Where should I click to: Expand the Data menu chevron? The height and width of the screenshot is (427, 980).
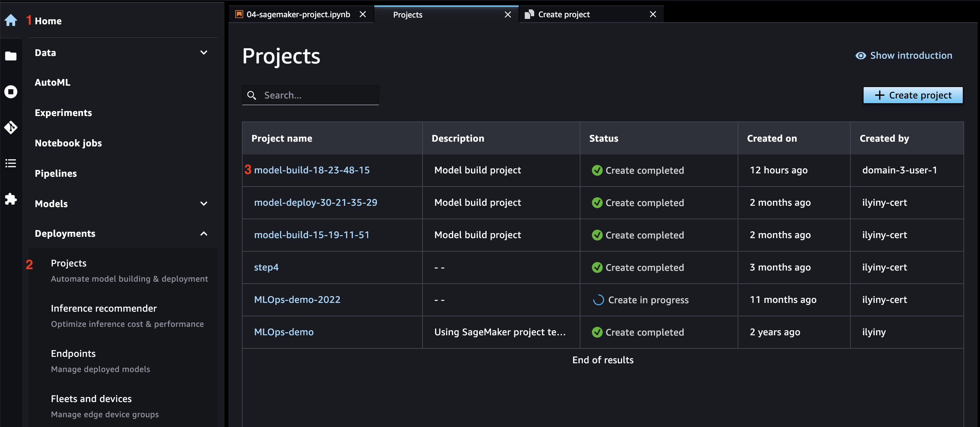point(204,53)
